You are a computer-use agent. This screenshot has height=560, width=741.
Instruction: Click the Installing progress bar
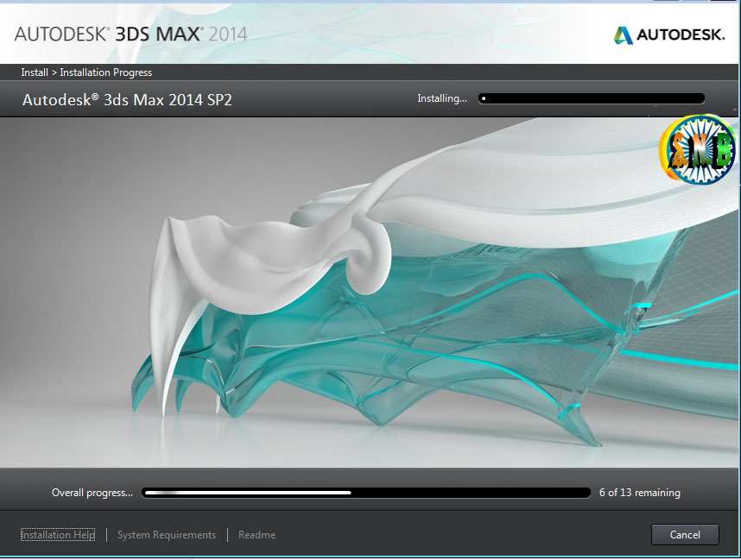592,98
